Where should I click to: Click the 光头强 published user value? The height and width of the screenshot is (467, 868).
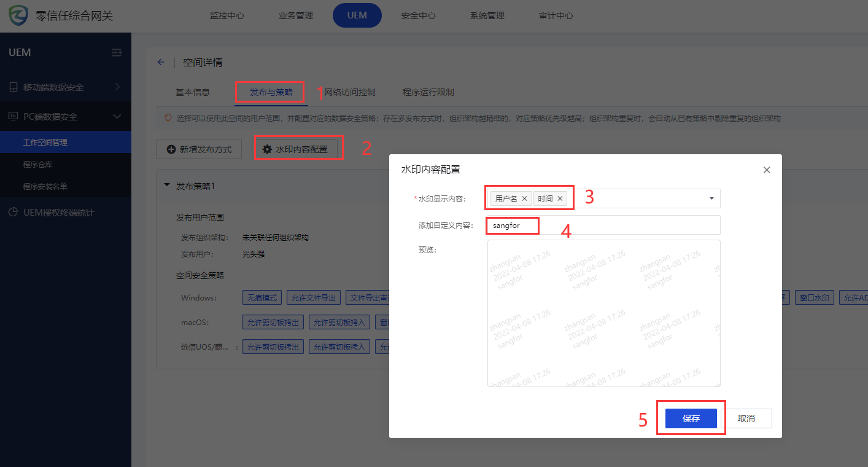click(254, 253)
